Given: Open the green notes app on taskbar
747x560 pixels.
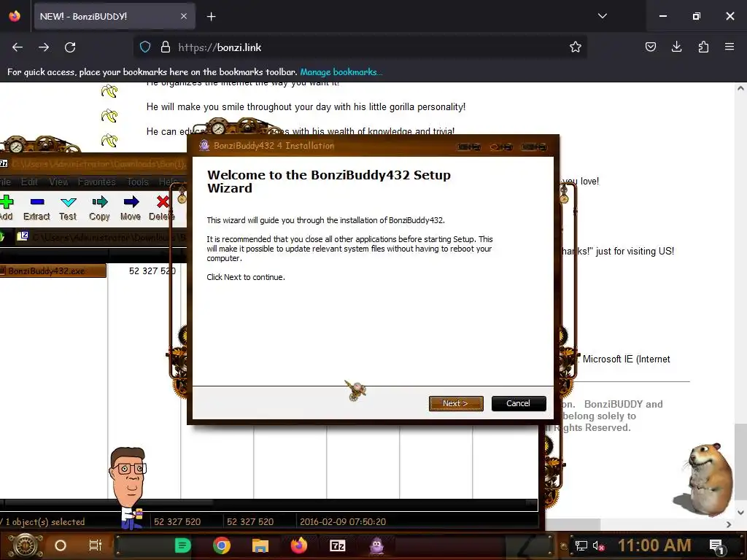Looking at the screenshot, I should [182, 545].
